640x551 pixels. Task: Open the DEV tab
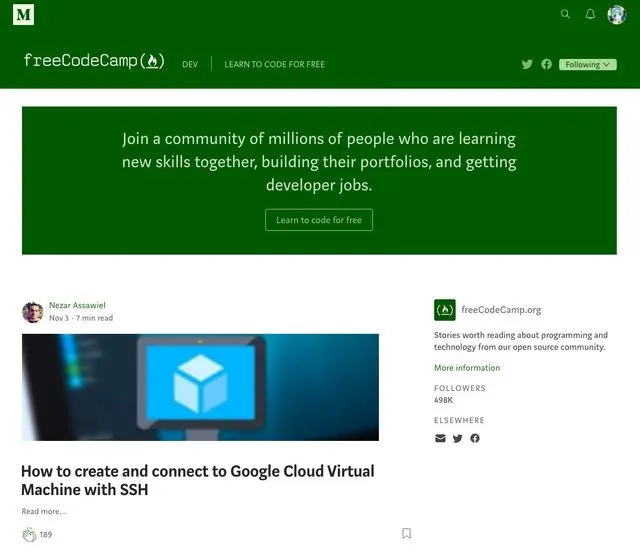tap(190, 64)
